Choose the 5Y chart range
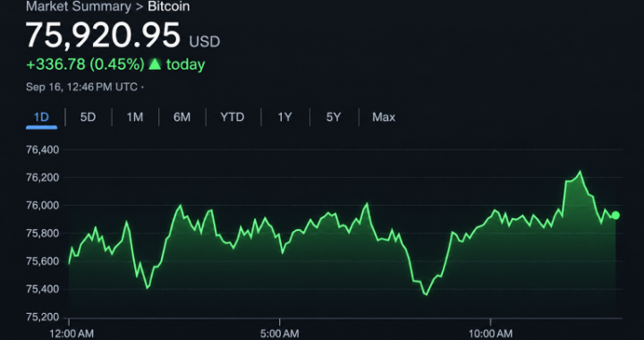Viewport: 644px width, 340px height. (x=333, y=117)
